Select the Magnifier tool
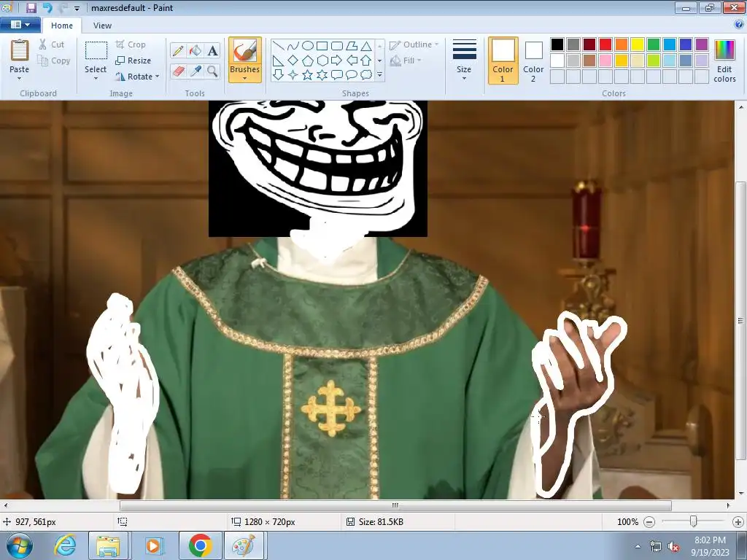This screenshot has width=747, height=560. tap(212, 71)
